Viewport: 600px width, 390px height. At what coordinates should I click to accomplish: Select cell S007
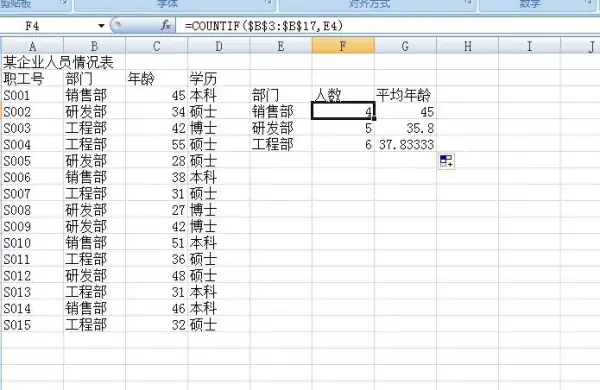(x=33, y=194)
